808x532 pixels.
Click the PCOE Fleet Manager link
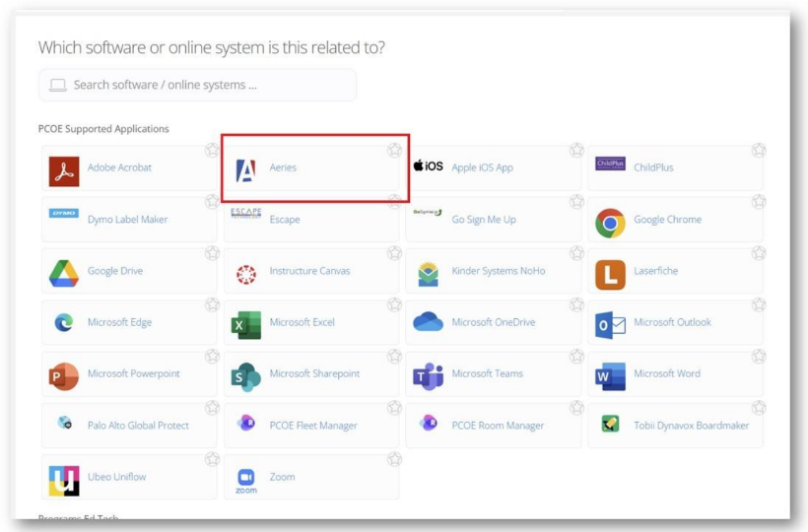point(313,426)
